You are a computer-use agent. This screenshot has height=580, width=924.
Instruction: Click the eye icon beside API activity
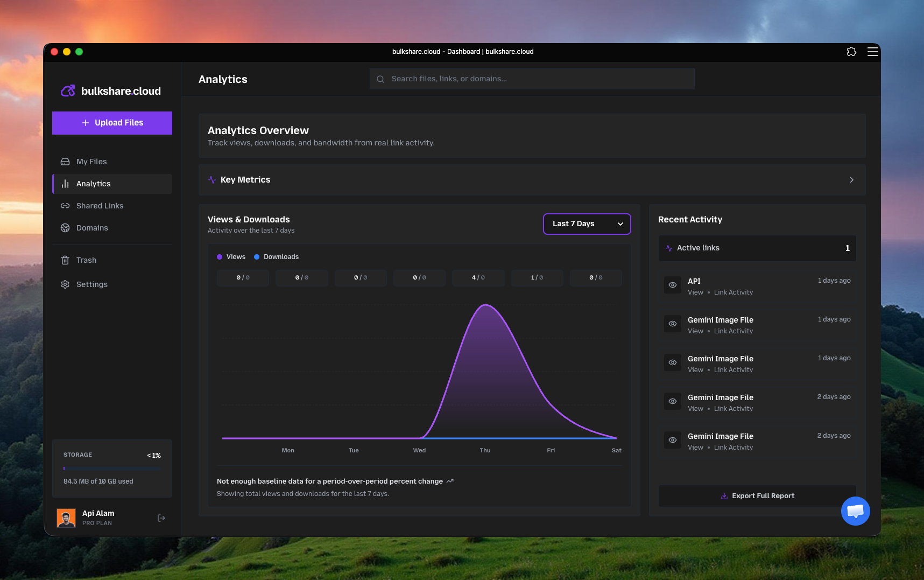(x=672, y=285)
